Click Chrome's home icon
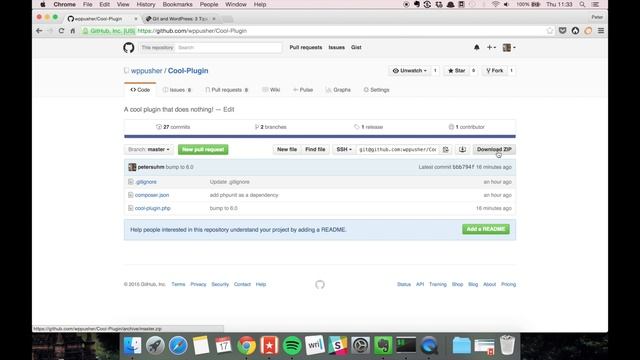 [x=73, y=31]
